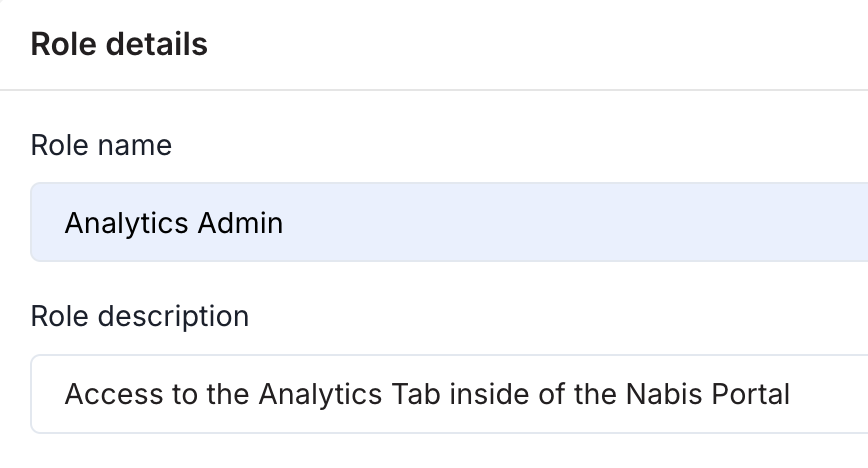Click the Role description label
The width and height of the screenshot is (868, 468).
pyautogui.click(x=140, y=317)
